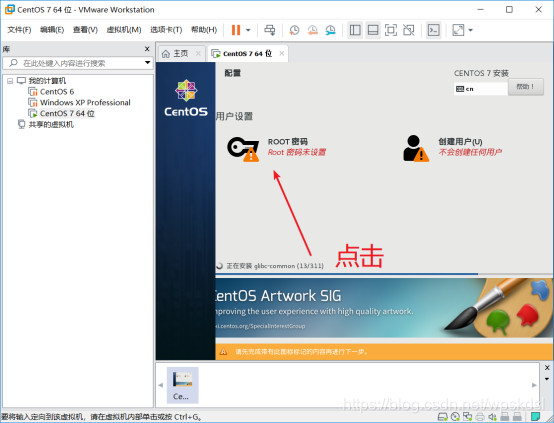554x423 pixels.
Task: Click the CentOS Artwork SIG banner
Action: tap(384, 307)
